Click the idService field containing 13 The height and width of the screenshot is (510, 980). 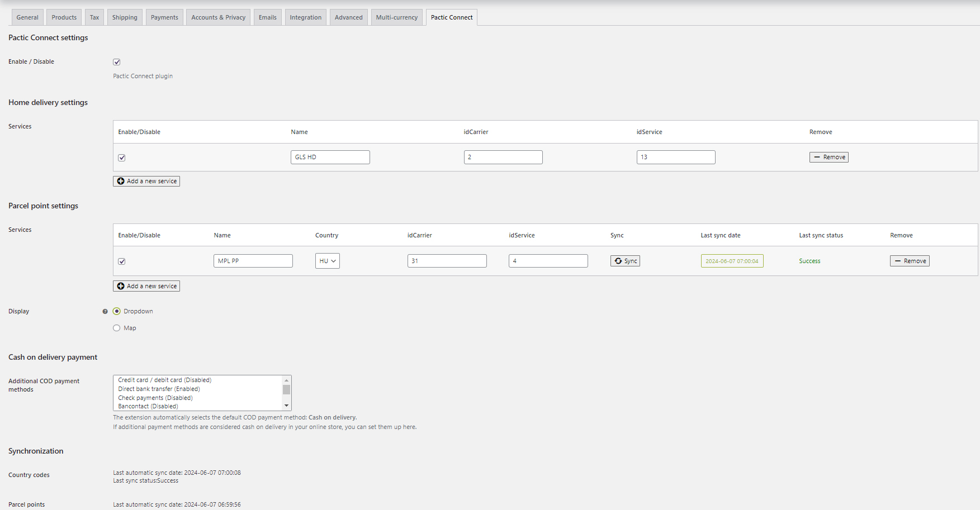click(676, 157)
